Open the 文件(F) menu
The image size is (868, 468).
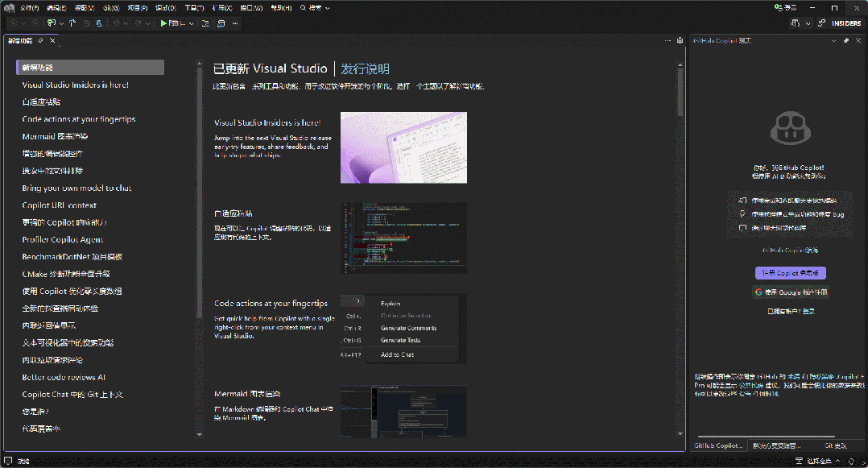(29, 8)
